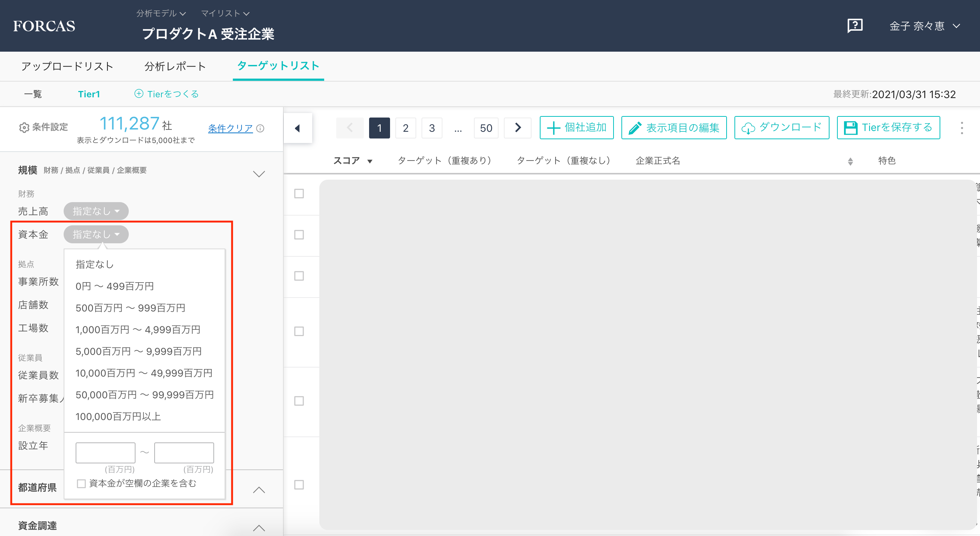
Task: Collapse the filter panel with the left arrow
Action: coord(298,128)
